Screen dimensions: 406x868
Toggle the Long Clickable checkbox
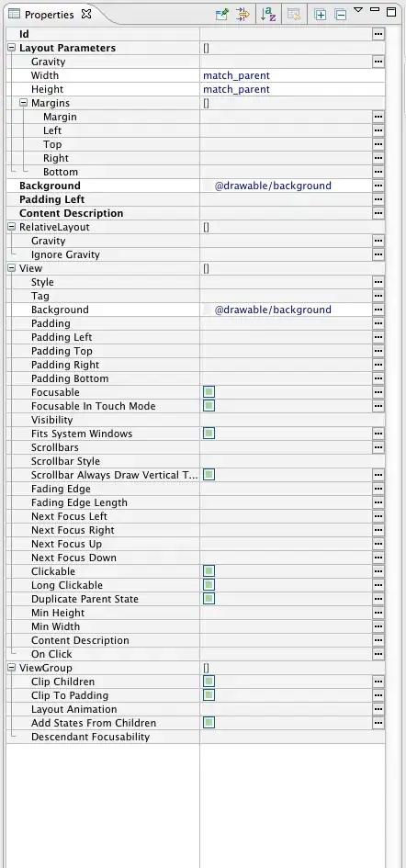coord(209,585)
